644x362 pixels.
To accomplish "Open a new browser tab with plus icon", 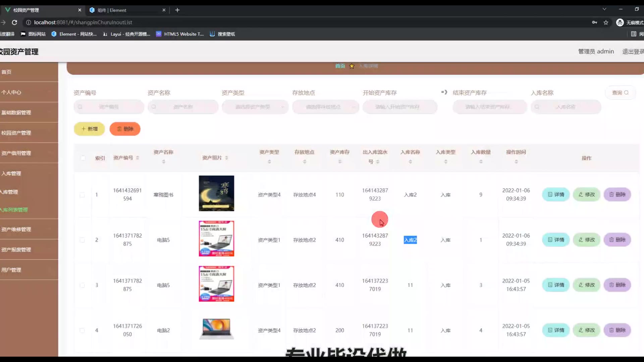I will coord(177,10).
